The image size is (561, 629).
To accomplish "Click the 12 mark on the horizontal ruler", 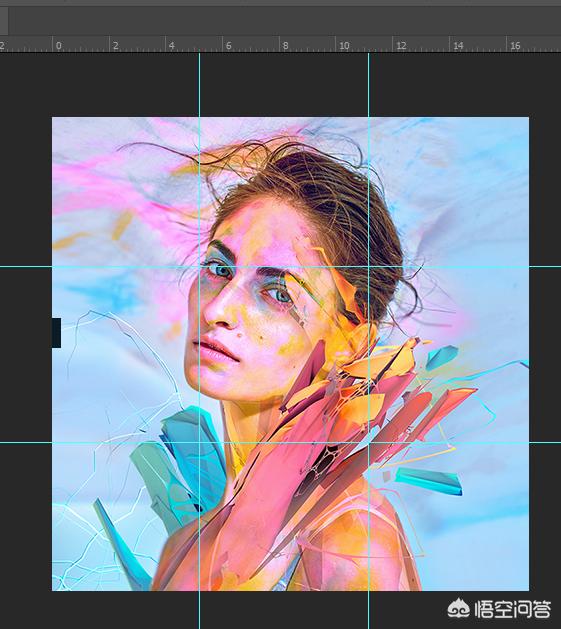I will coord(401,45).
